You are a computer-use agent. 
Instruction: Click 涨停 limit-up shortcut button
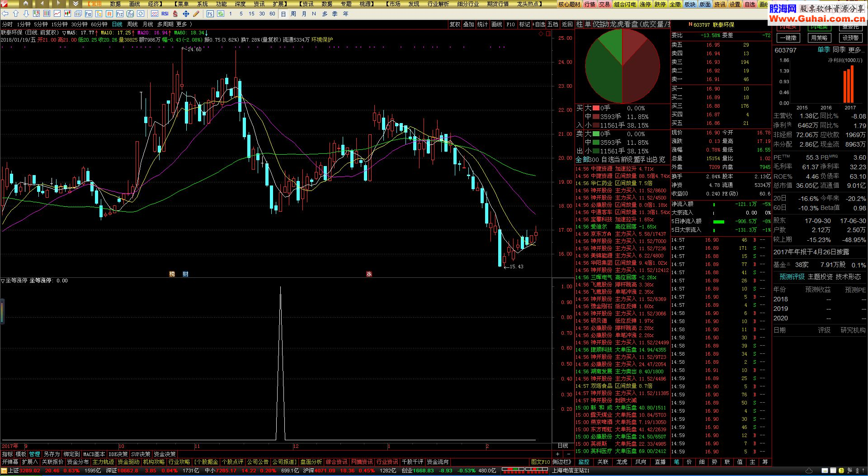tap(645, 4)
